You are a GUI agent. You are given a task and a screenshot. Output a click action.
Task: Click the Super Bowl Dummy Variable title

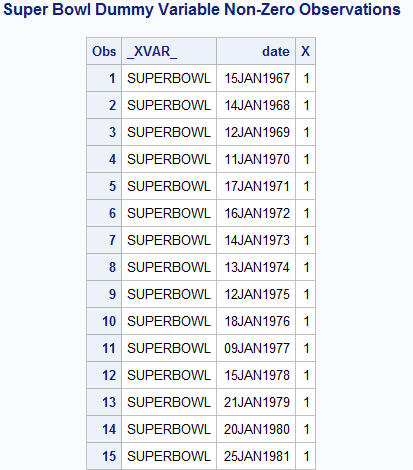click(202, 10)
